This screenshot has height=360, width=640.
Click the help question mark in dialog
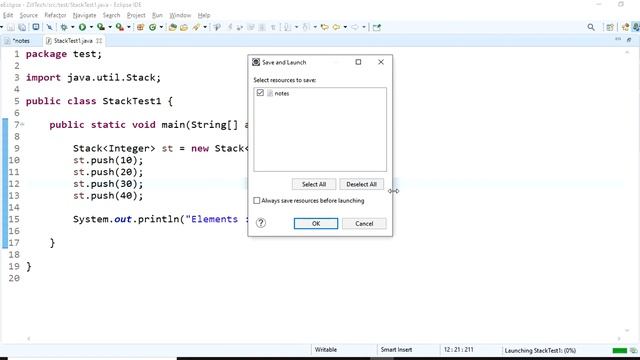pyautogui.click(x=261, y=223)
